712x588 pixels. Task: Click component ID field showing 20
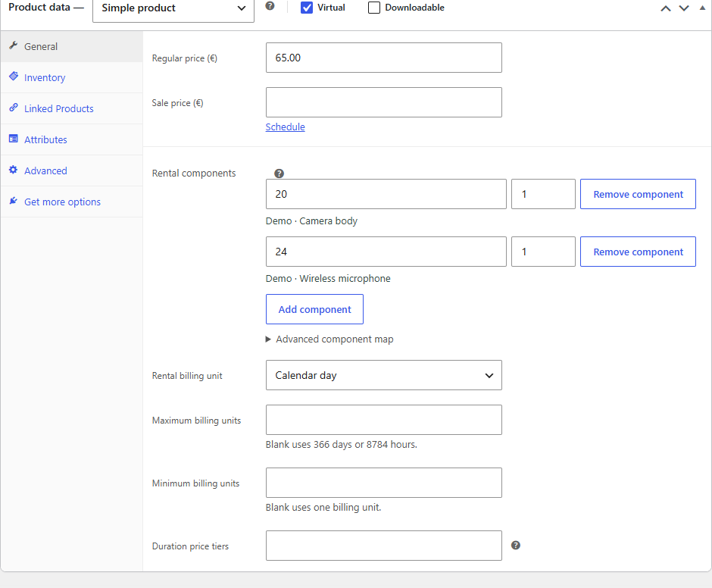[x=386, y=194]
